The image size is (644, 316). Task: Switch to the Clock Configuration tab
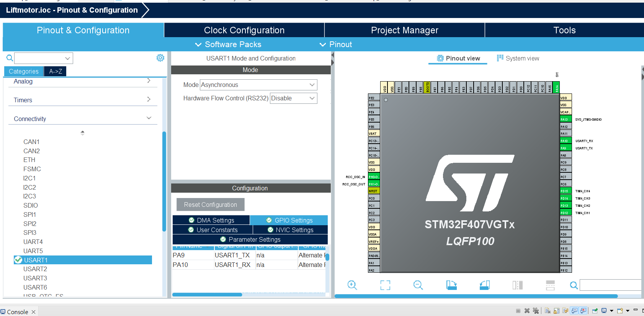[244, 30]
